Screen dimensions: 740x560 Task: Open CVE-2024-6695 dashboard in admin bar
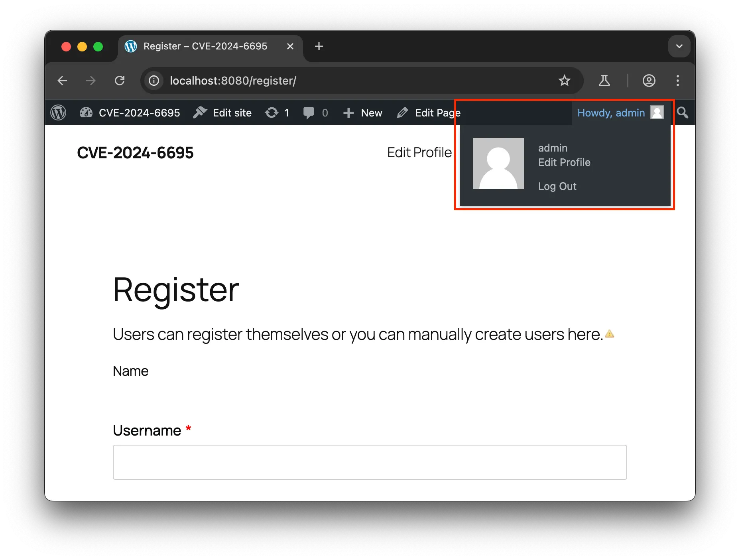[130, 113]
